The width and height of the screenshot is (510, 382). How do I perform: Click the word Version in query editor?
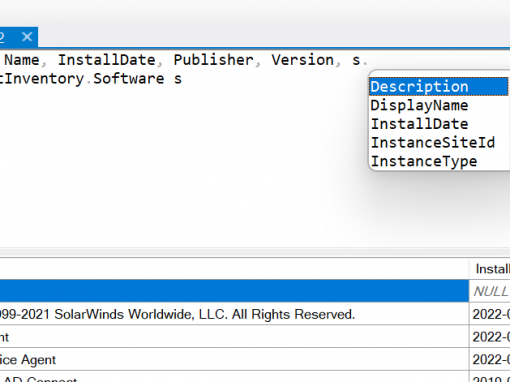pyautogui.click(x=302, y=60)
